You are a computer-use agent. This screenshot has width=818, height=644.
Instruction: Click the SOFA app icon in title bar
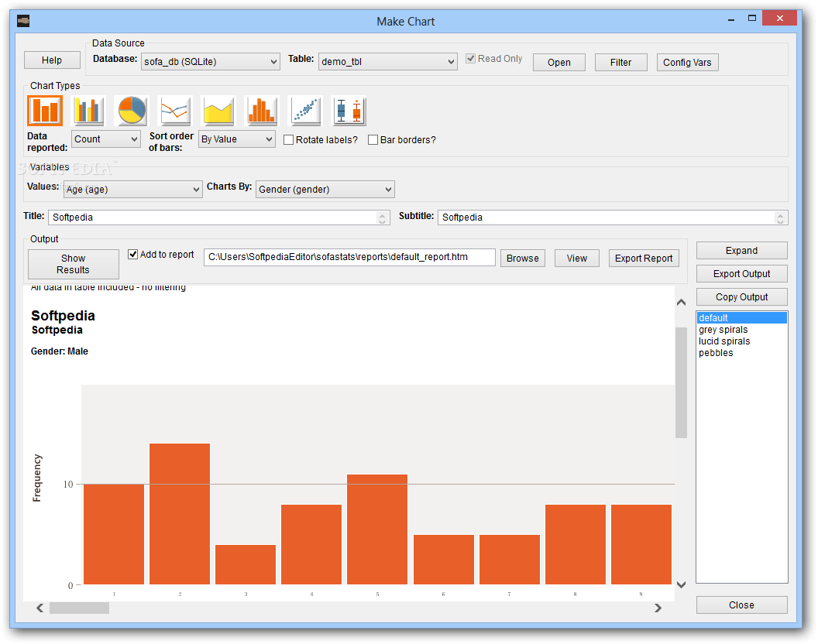tap(23, 21)
